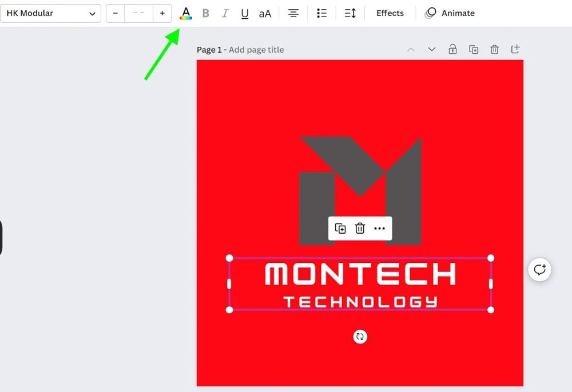Click the font size input field
Viewport: 572px width, 392px height.
pos(139,14)
